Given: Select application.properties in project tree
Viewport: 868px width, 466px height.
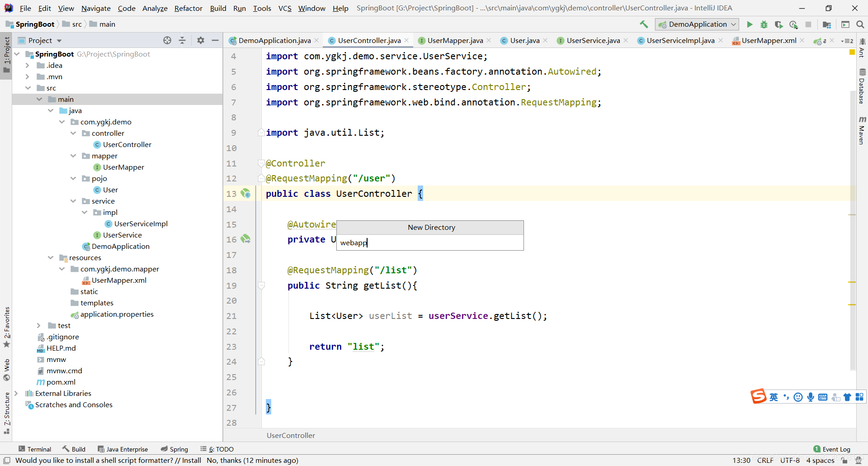Looking at the screenshot, I should click(117, 314).
